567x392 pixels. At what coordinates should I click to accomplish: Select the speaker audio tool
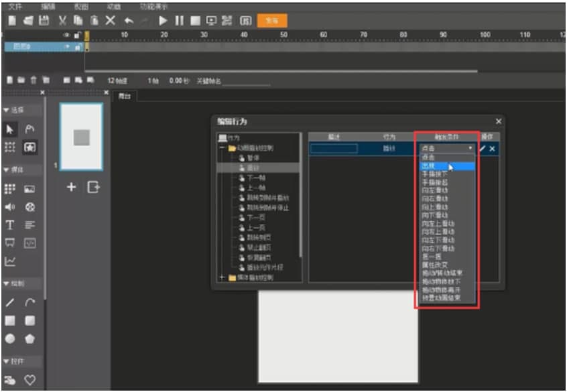coord(11,208)
